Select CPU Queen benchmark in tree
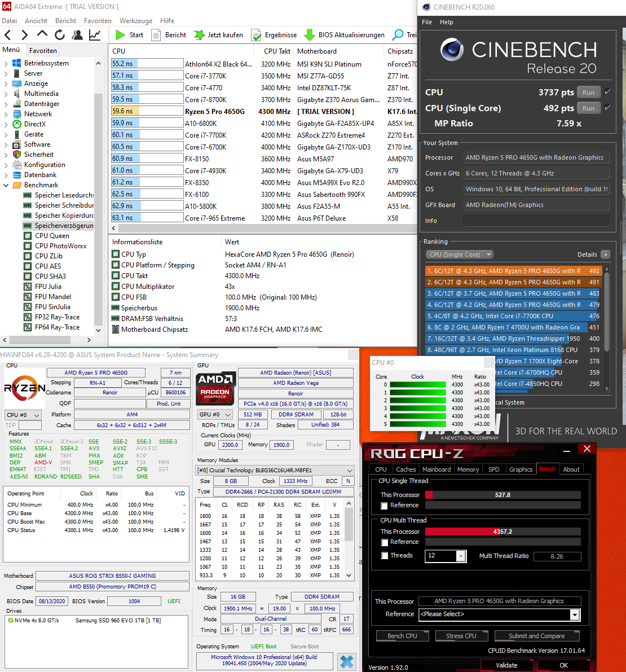 [52, 236]
